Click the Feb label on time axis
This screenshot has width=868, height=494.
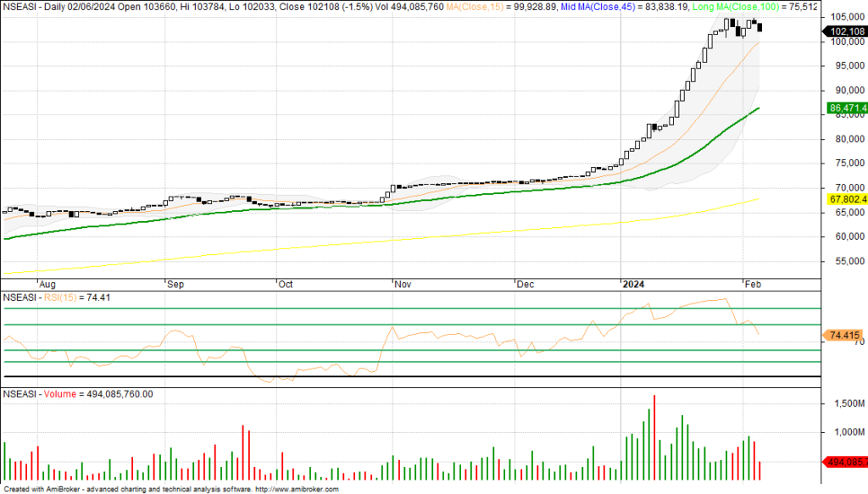(753, 286)
